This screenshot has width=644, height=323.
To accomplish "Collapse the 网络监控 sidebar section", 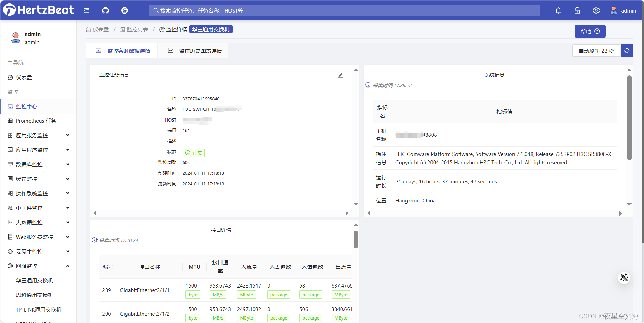I will click(68, 266).
